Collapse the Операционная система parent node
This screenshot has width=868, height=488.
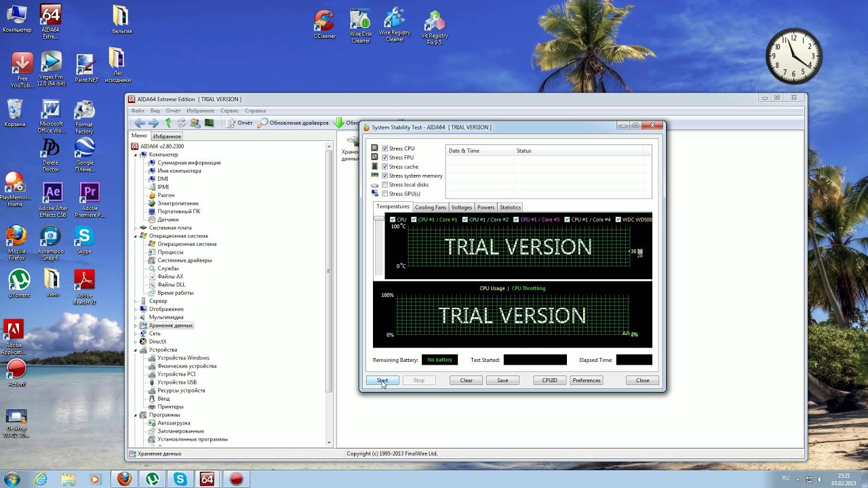click(136, 236)
